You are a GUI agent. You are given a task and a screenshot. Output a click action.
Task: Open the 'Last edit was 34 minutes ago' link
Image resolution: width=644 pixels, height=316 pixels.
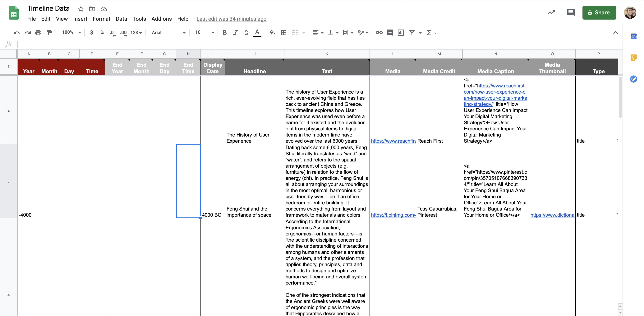231,19
